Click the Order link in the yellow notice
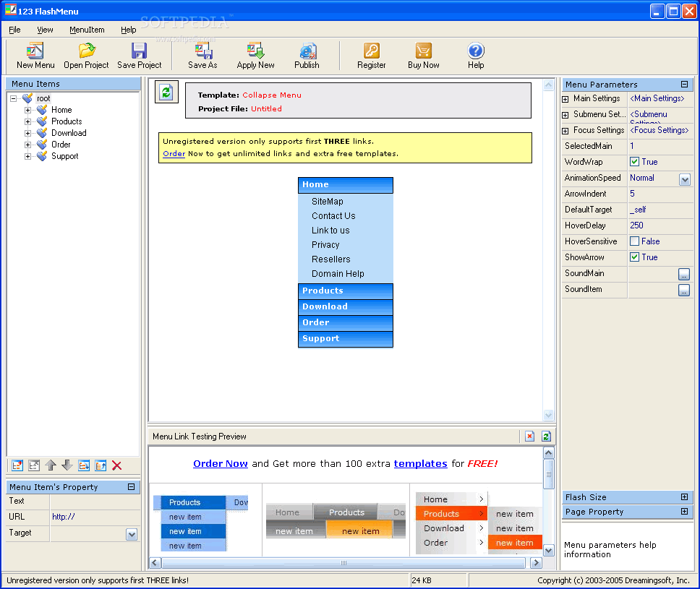 174,153
